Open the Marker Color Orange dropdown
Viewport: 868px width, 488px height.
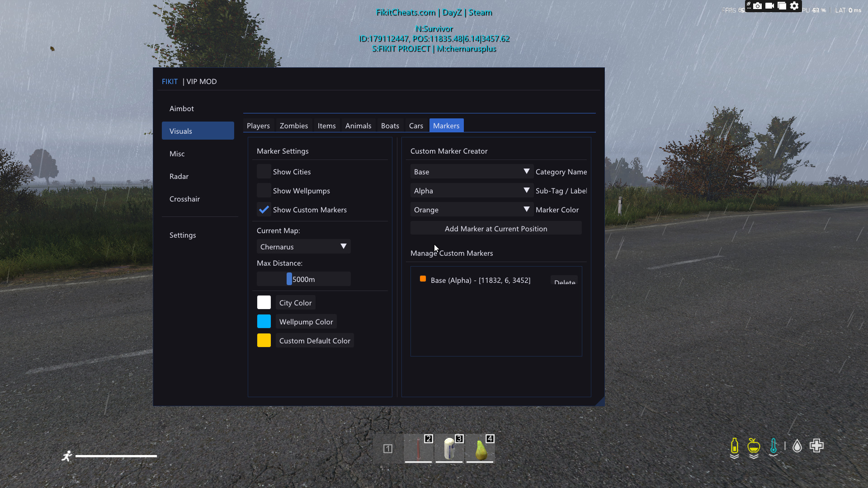[x=472, y=210]
